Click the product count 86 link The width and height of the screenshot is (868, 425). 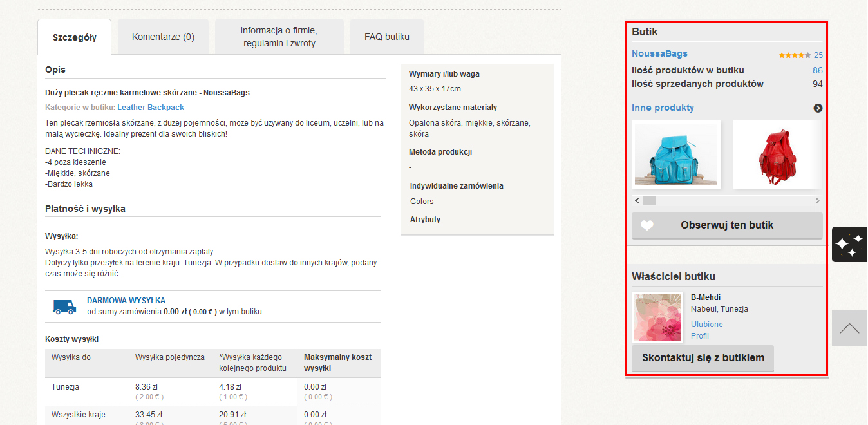pos(818,70)
